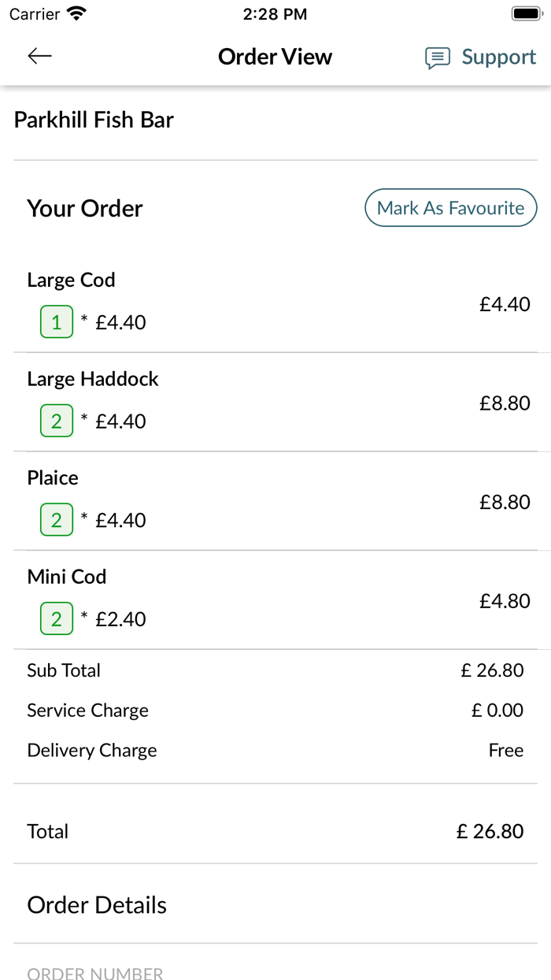Viewport: 551px width, 980px height.
Task: Click the 2:28 PM clock display
Action: click(275, 13)
